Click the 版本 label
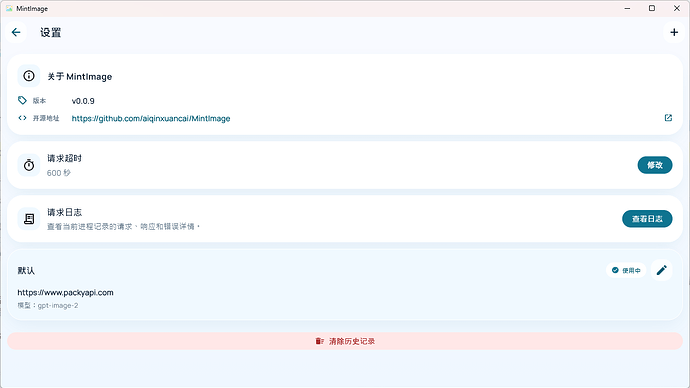 pyautogui.click(x=39, y=101)
